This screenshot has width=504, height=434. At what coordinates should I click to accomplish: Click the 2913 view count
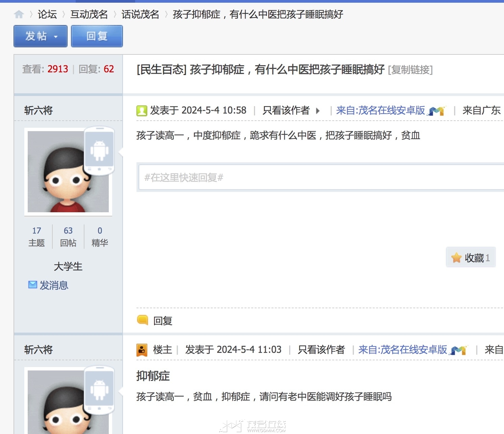click(x=58, y=69)
